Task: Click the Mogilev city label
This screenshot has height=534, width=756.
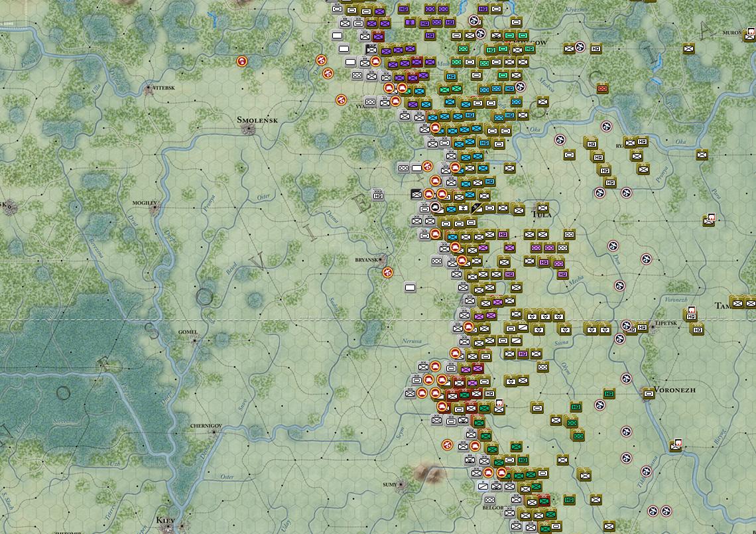Action: 145,203
